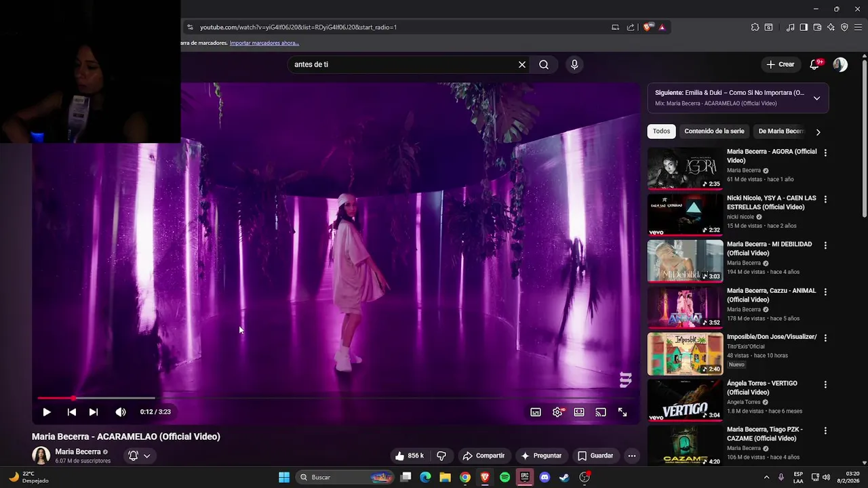868x488 pixels.
Task: Skip to the next video
Action: pos(94,412)
